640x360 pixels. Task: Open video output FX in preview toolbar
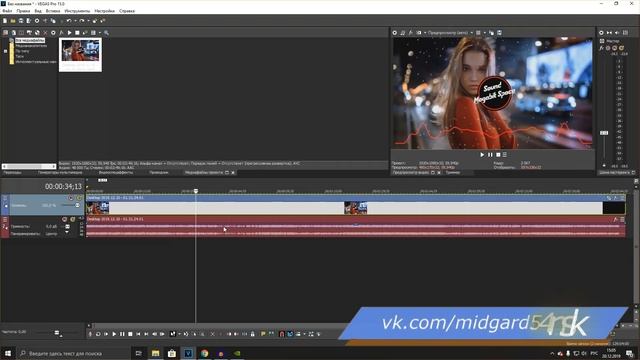[411, 33]
